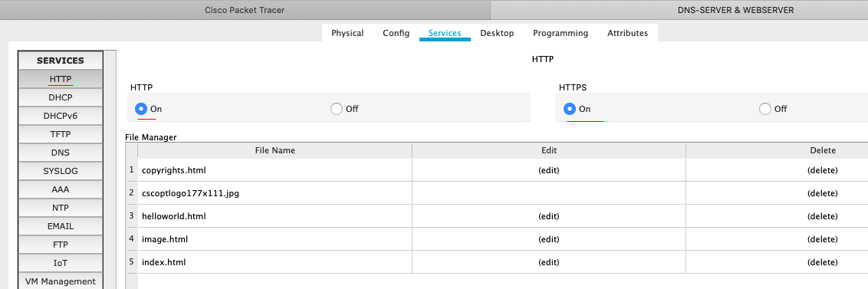Open the VM Management service page
The image size is (868, 289).
[x=61, y=281]
